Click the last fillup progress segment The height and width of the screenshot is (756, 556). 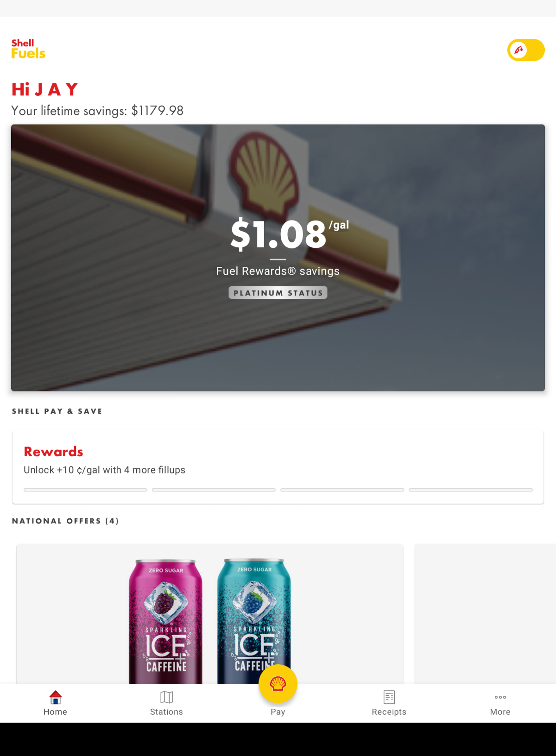click(x=471, y=490)
